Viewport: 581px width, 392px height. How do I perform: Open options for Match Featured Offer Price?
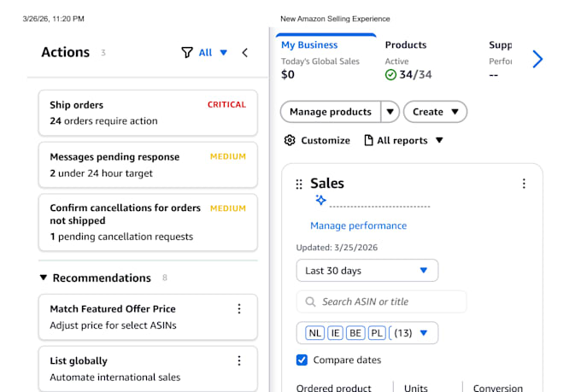click(239, 308)
